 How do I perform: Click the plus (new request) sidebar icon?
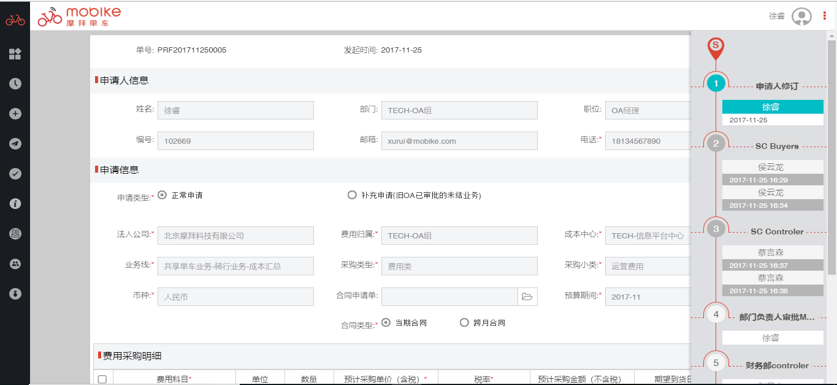pos(15,113)
